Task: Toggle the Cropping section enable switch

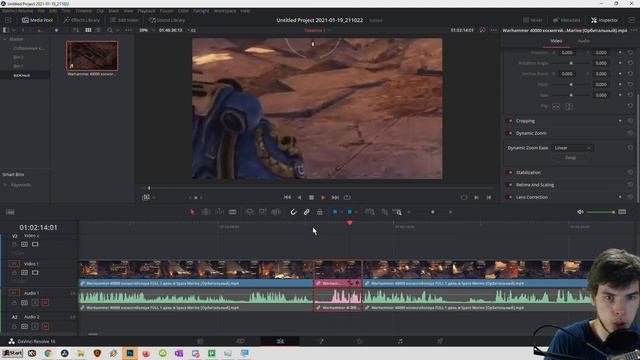Action: (x=509, y=121)
